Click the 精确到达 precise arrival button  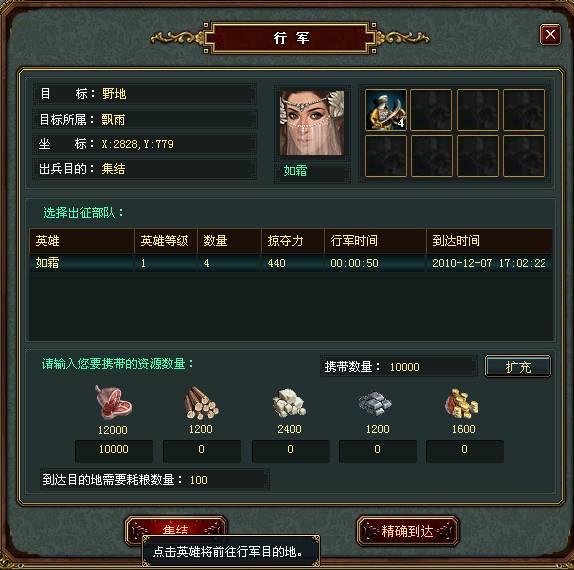tap(407, 531)
